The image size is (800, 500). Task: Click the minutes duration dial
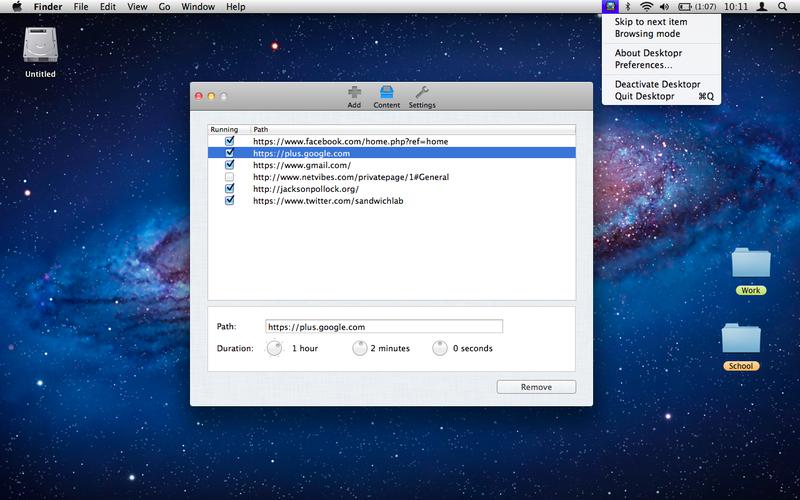360,348
